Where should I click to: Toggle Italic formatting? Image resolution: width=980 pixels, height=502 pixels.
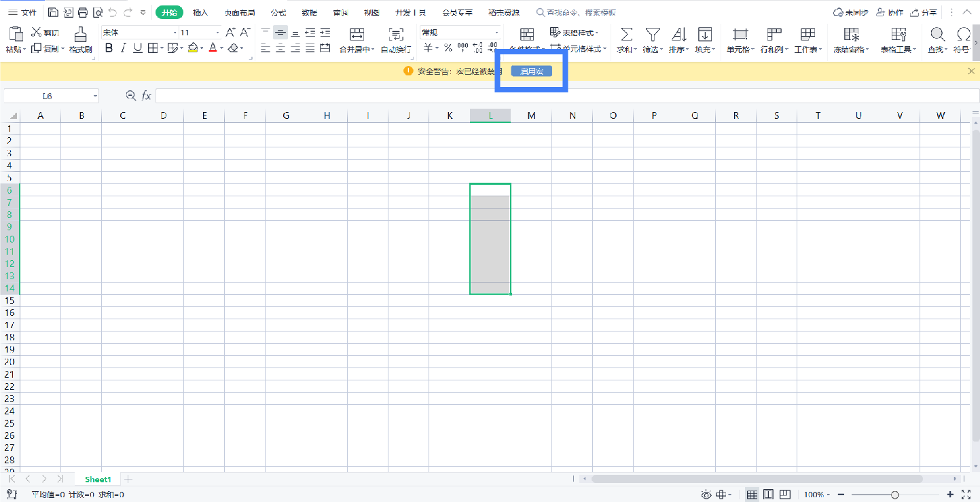point(123,48)
